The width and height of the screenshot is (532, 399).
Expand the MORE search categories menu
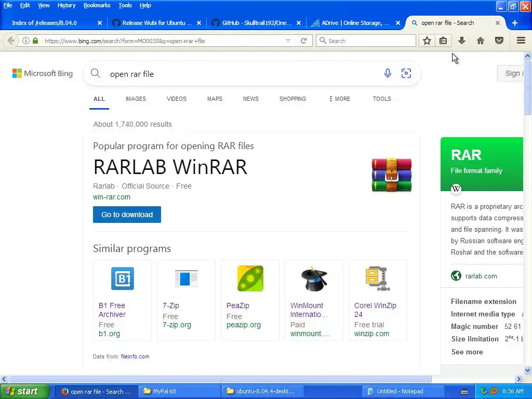coord(339,99)
